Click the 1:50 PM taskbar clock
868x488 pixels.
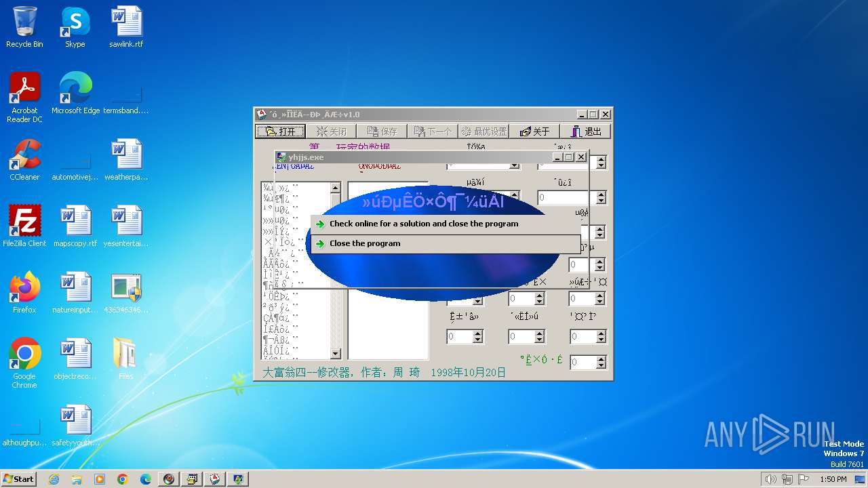tap(833, 479)
